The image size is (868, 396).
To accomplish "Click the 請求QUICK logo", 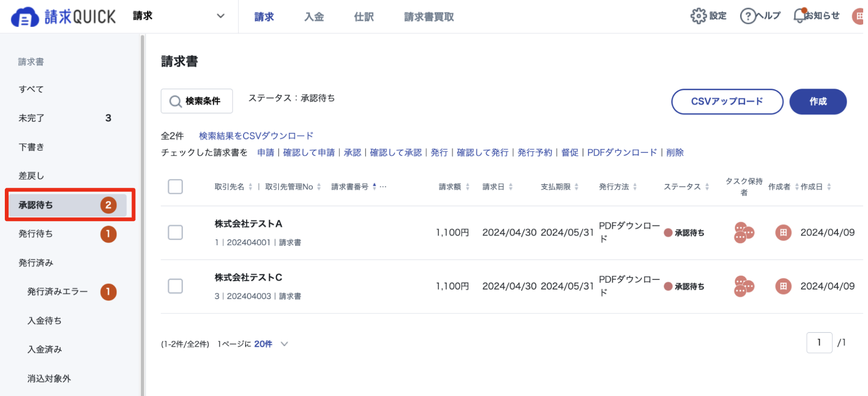I will pyautogui.click(x=63, y=17).
